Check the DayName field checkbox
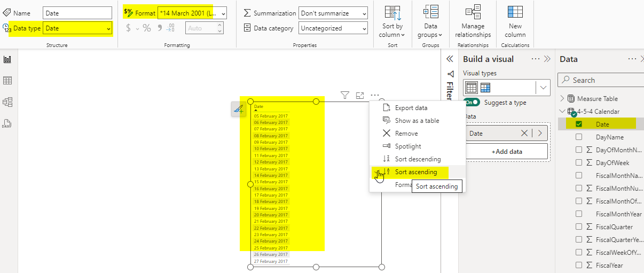This screenshot has width=644, height=273. click(x=579, y=137)
